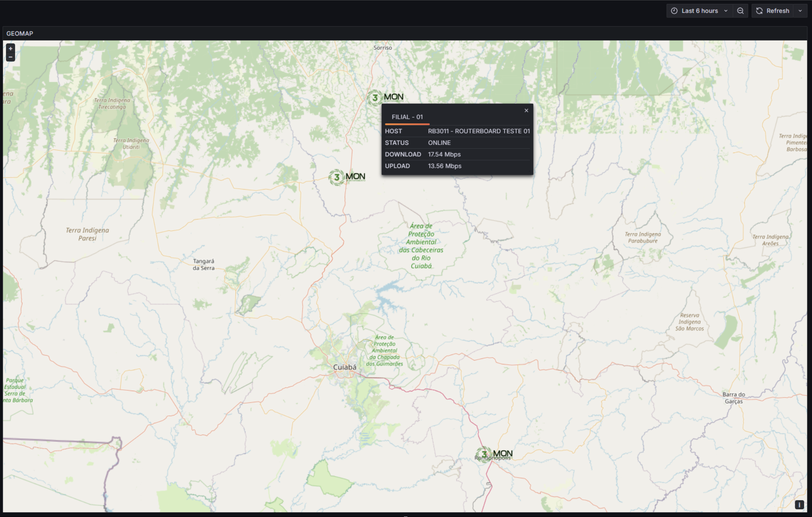Click the 3MON marker west of the popup
Image resolution: width=812 pixels, height=517 pixels.
pos(347,177)
